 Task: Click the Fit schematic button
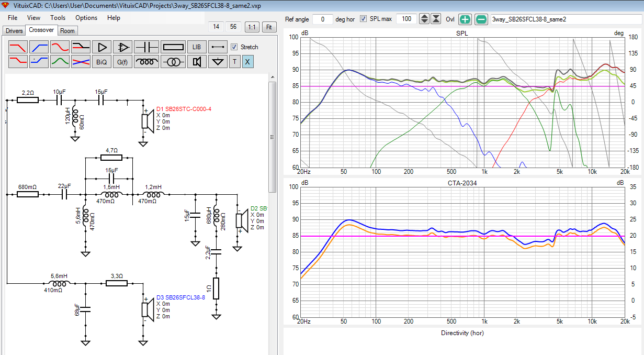coord(269,27)
